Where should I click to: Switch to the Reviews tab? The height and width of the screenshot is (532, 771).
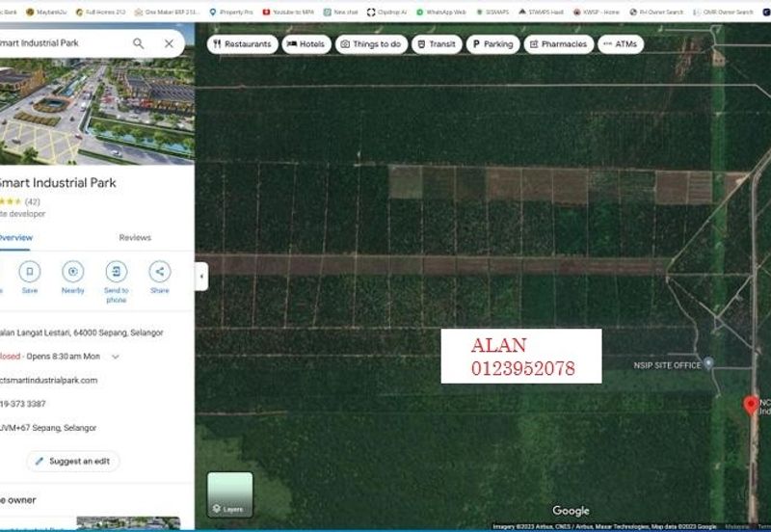[x=135, y=237]
